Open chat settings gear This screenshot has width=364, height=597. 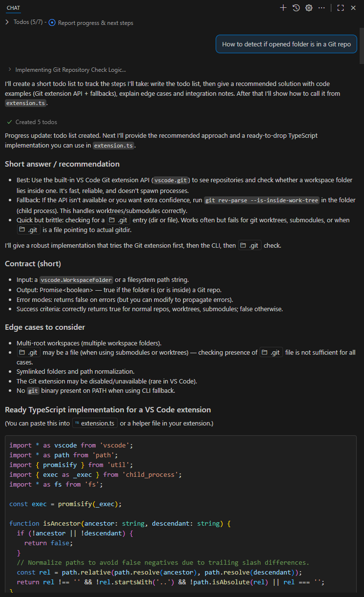[x=309, y=8]
